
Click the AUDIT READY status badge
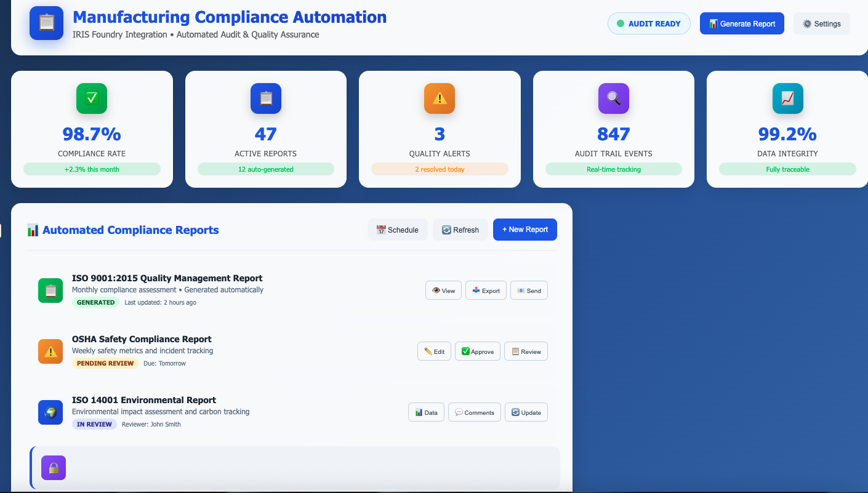point(648,23)
